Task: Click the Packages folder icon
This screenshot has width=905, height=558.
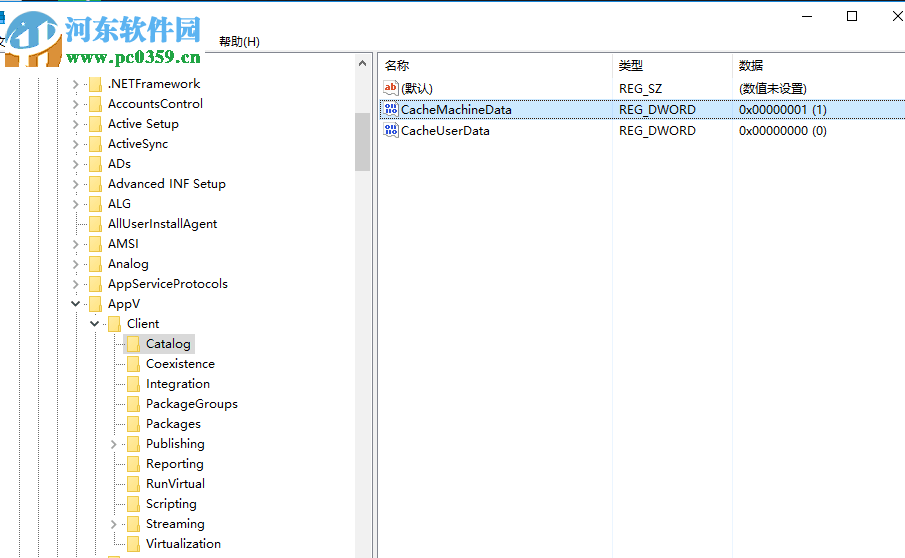Action: point(133,424)
